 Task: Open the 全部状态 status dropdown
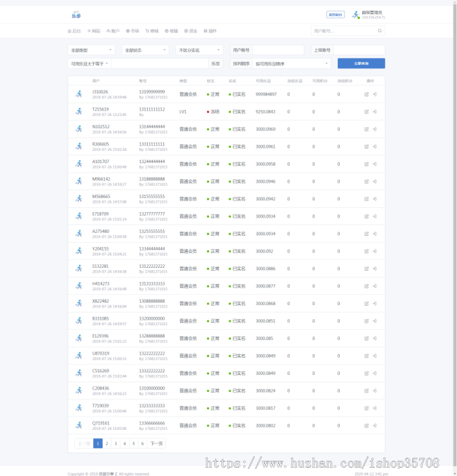click(145, 50)
